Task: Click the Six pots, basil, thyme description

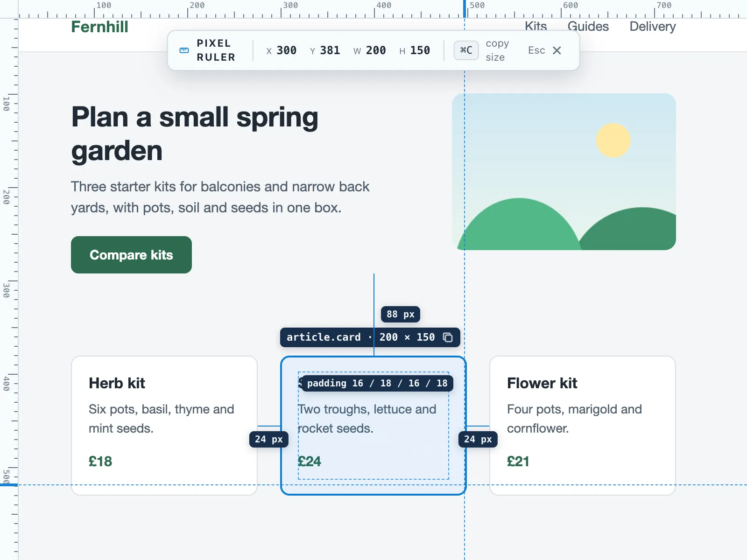Action: point(162,419)
